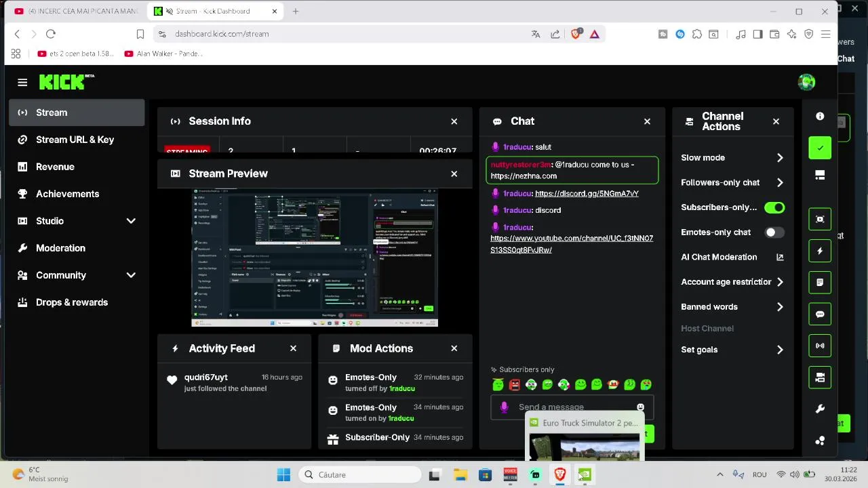The width and height of the screenshot is (868, 488).
Task: Close the Session Info panel
Action: pos(454,121)
